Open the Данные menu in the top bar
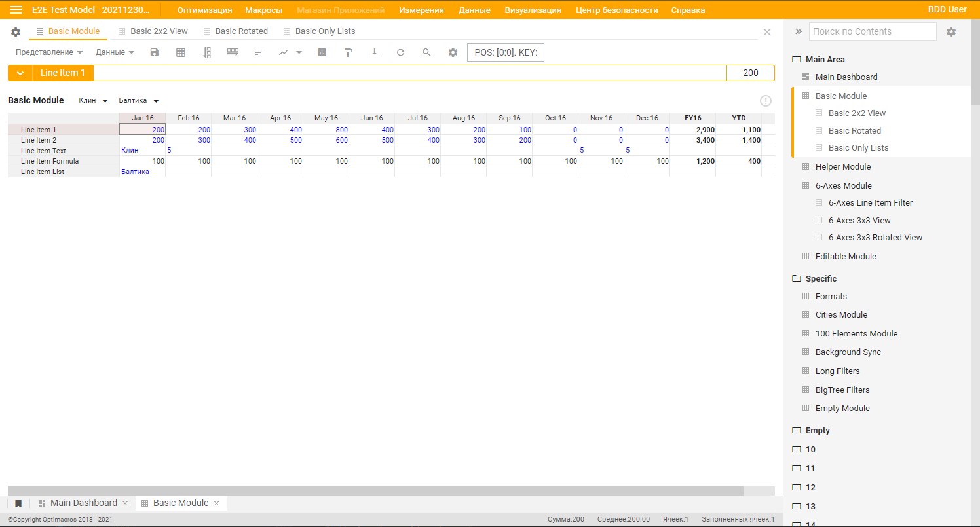This screenshot has height=527, width=980. point(474,10)
